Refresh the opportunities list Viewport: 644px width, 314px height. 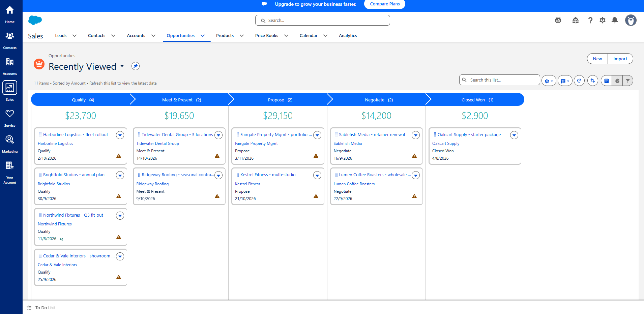pyautogui.click(x=579, y=81)
